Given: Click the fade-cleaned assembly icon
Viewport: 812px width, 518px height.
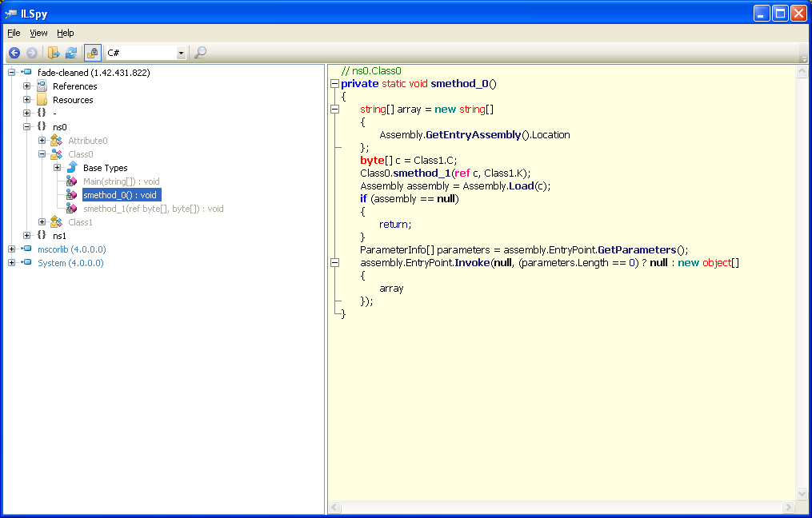Looking at the screenshot, I should [x=26, y=73].
